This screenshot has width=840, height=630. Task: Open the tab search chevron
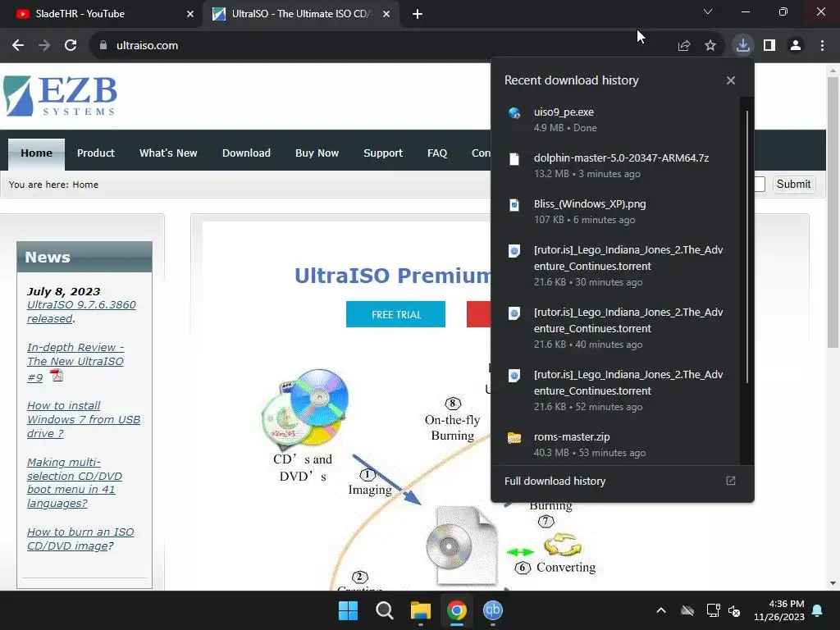tap(708, 11)
